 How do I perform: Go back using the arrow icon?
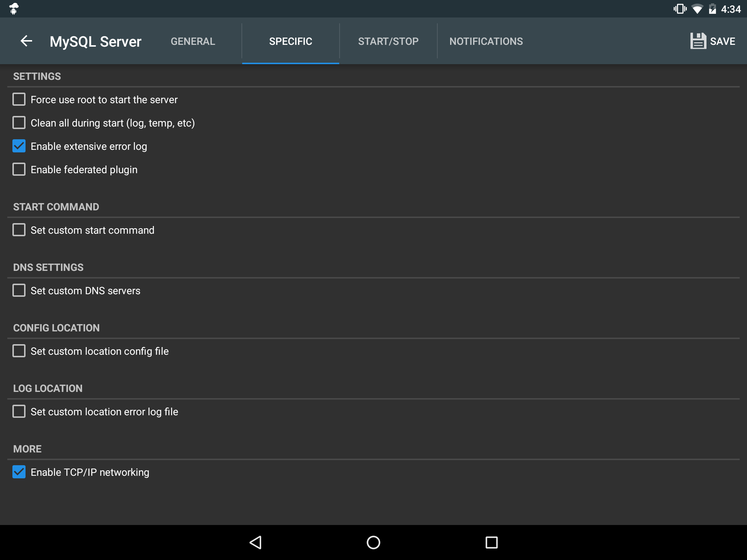pos(26,41)
